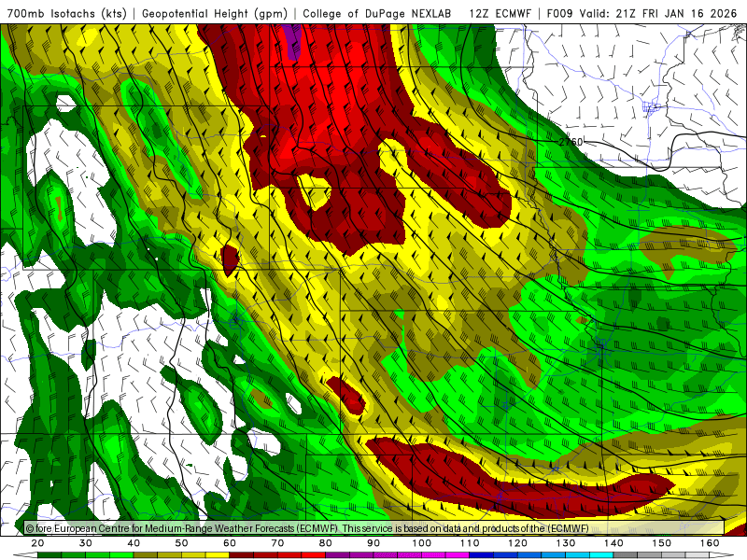
Task: Click the "130" color scale label
Action: coord(566,543)
